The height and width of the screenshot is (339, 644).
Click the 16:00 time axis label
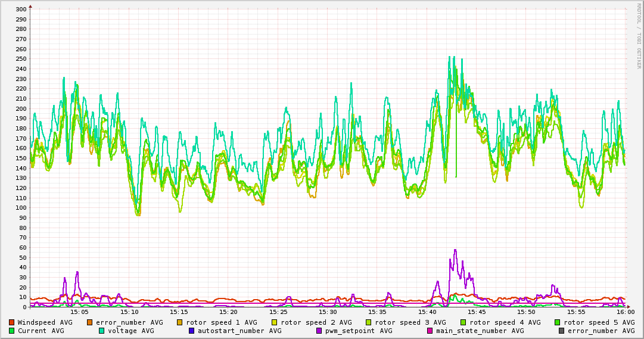[625, 312]
